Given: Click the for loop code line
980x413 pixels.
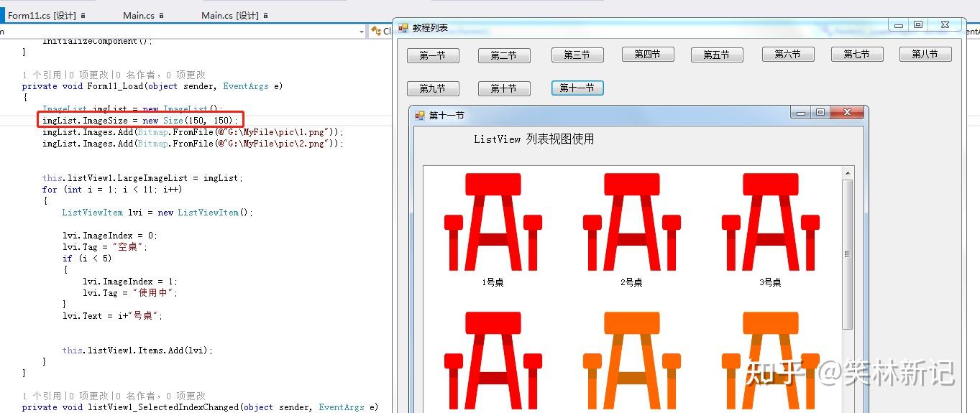Looking at the screenshot, I should 111,190.
